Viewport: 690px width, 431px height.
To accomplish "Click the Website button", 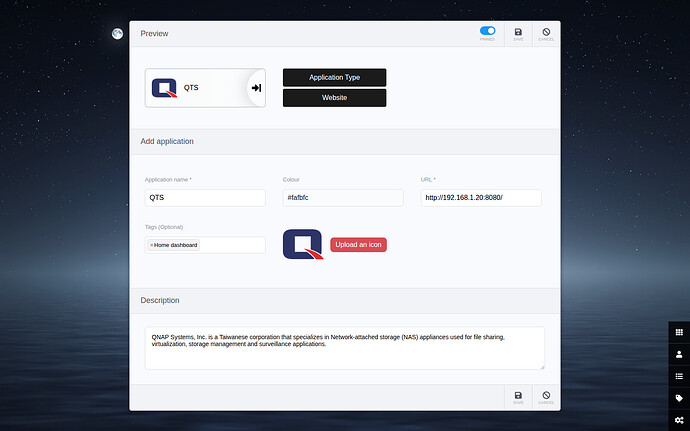I will click(x=334, y=98).
